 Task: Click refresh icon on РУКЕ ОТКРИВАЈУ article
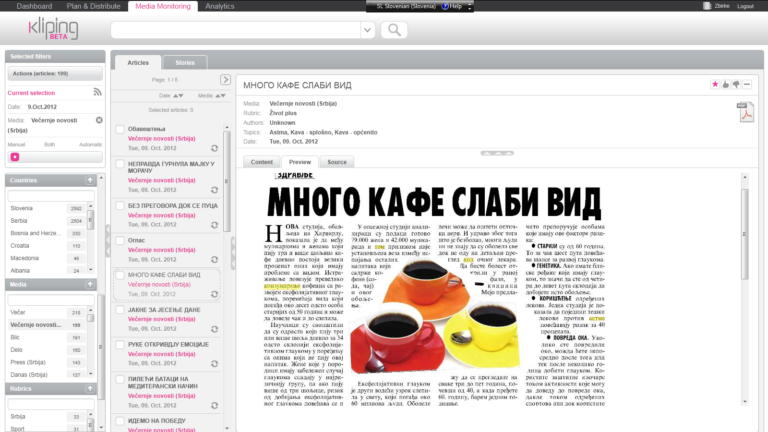click(x=215, y=364)
